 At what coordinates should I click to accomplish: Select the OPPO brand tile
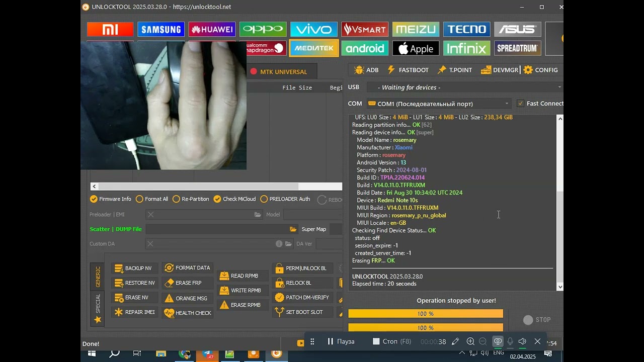(263, 30)
